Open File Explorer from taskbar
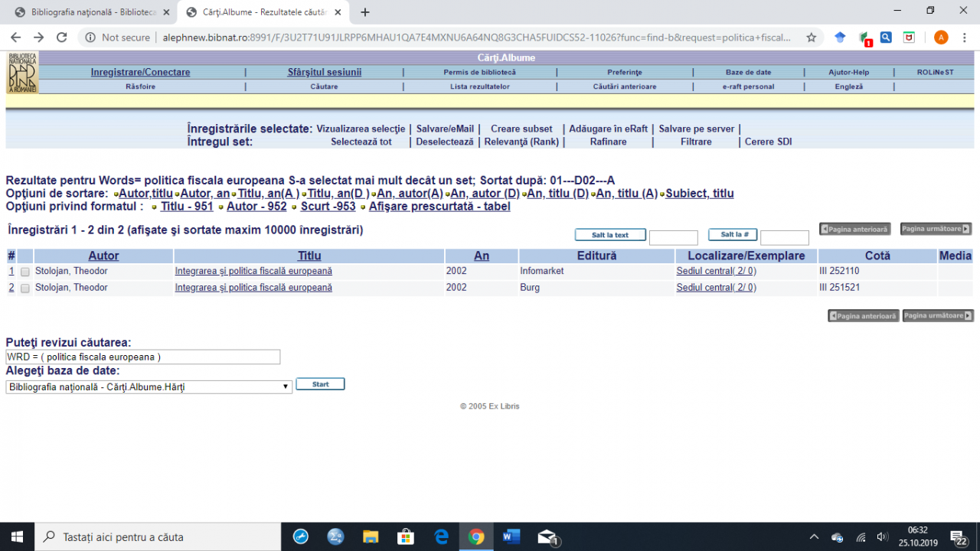Image resolution: width=980 pixels, height=551 pixels. [371, 536]
